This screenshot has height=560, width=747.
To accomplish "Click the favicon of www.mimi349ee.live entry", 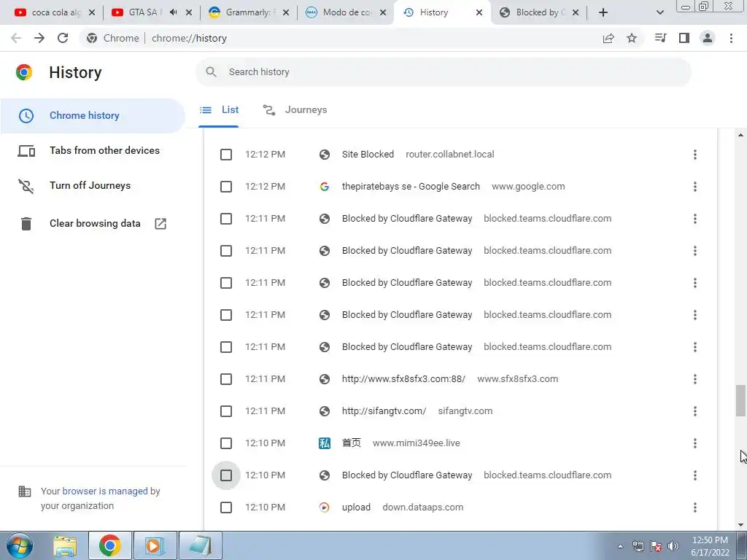I will point(325,443).
